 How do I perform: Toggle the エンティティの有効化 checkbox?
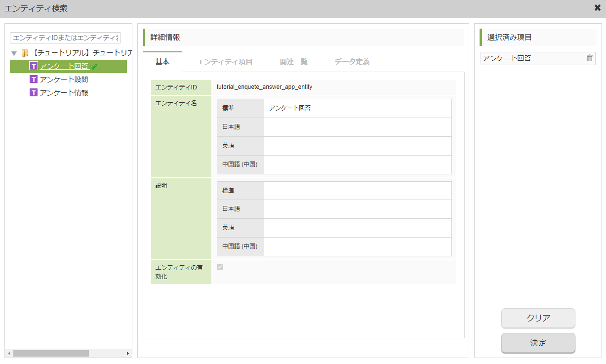click(219, 266)
